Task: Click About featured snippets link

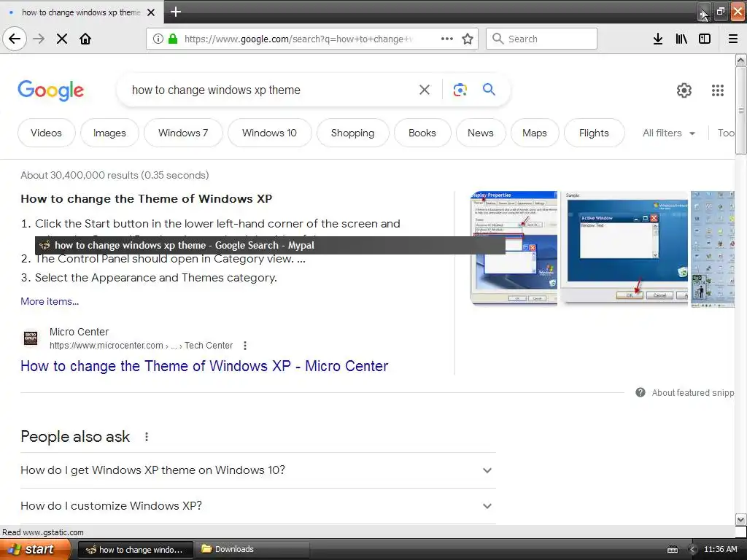Action: click(693, 393)
